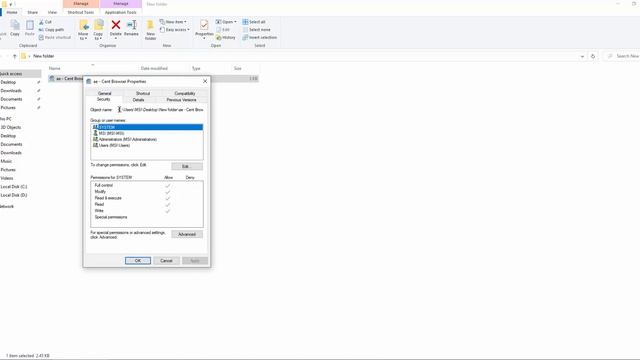The height and width of the screenshot is (360, 640).
Task: Open the New item dropdown
Action: tap(173, 22)
